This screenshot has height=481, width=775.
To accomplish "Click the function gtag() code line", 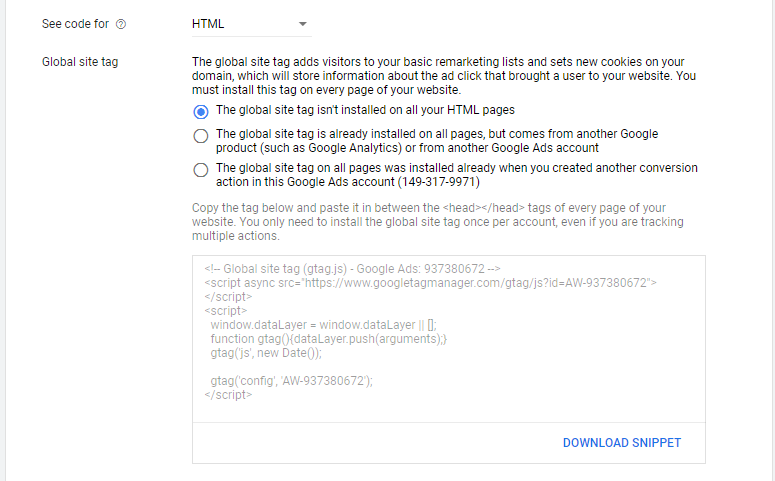I will point(329,339).
